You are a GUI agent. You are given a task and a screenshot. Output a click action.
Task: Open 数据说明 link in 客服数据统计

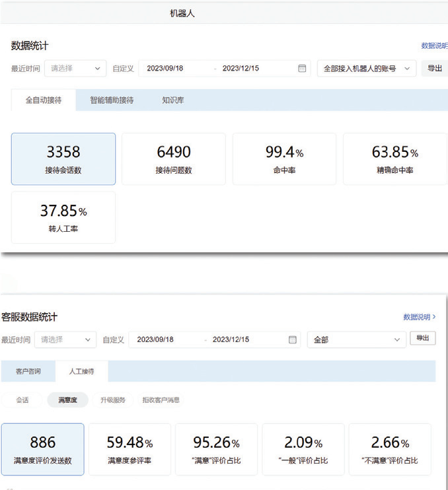coord(419,317)
